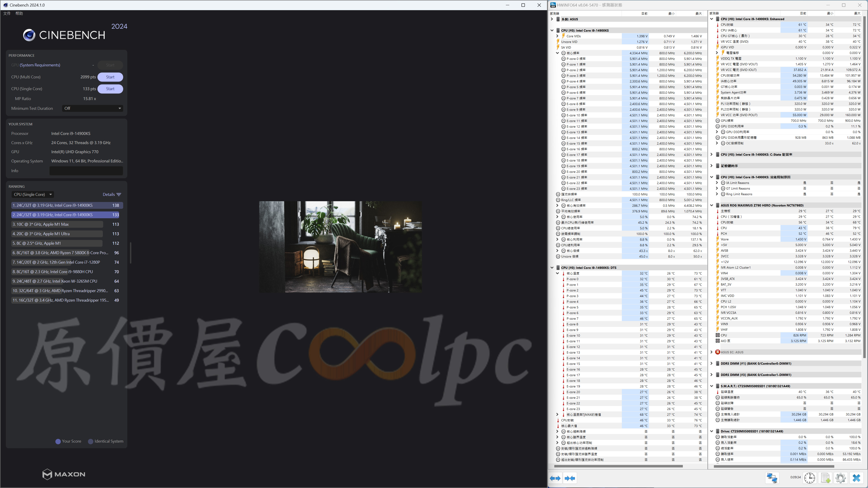Click the Info text field

click(86, 171)
